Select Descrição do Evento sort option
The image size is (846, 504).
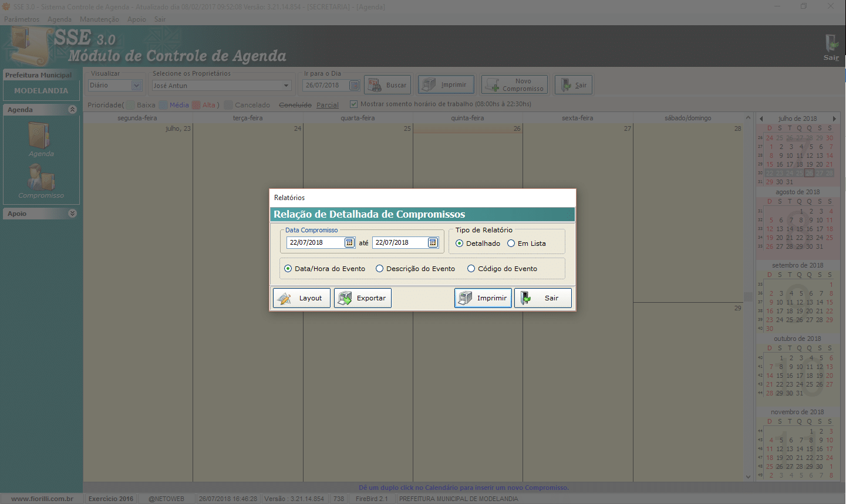pyautogui.click(x=380, y=269)
